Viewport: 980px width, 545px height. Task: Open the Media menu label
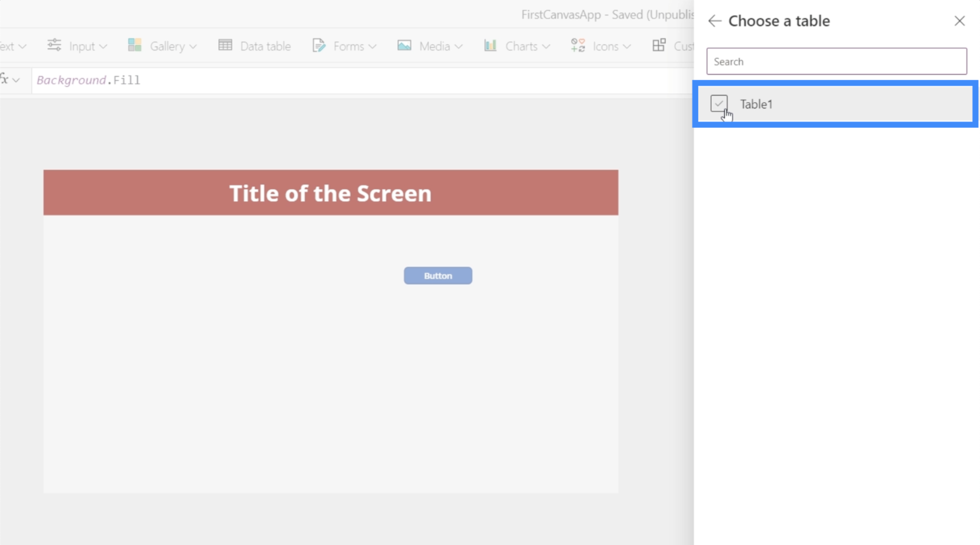click(x=435, y=46)
